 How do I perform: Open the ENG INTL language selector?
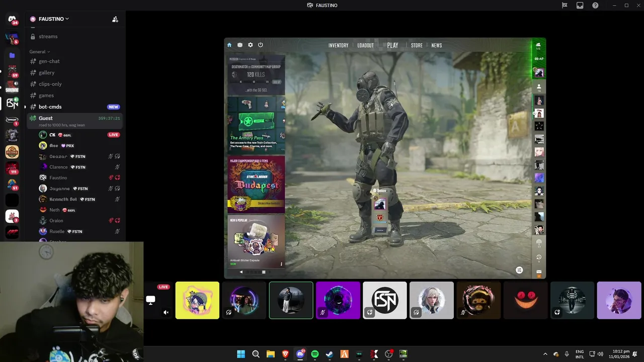coord(580,354)
